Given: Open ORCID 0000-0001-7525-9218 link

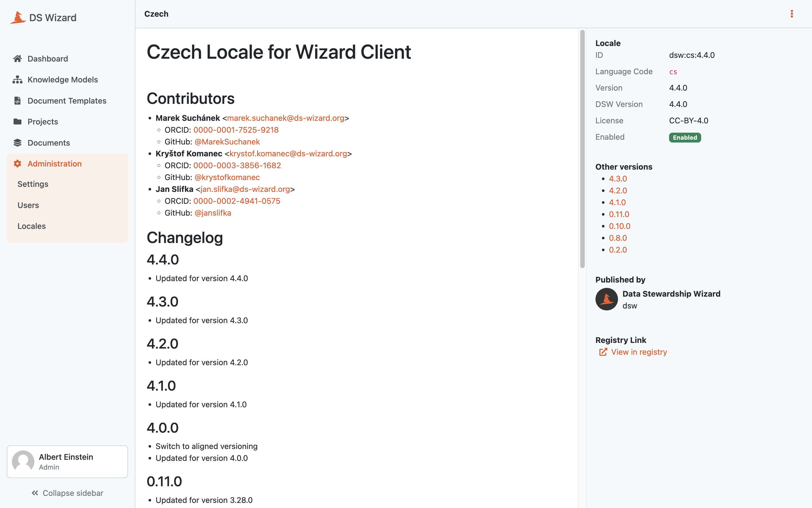Looking at the screenshot, I should coord(236,130).
